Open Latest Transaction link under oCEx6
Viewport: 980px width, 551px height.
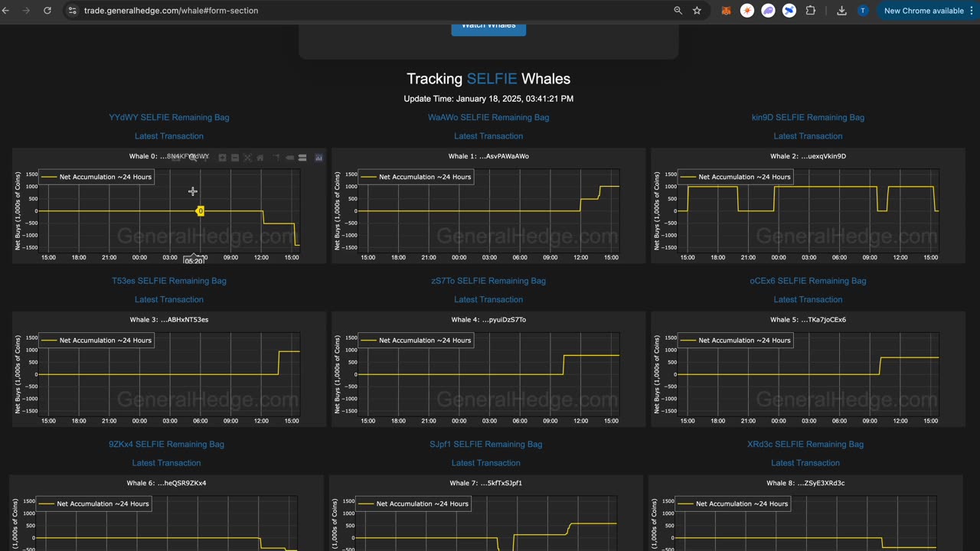808,299
